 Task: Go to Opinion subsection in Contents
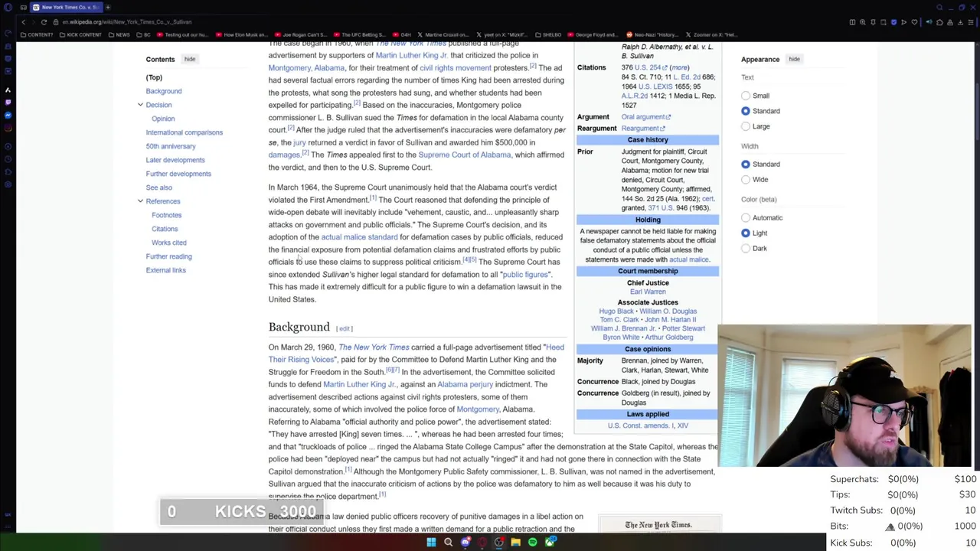(x=163, y=119)
